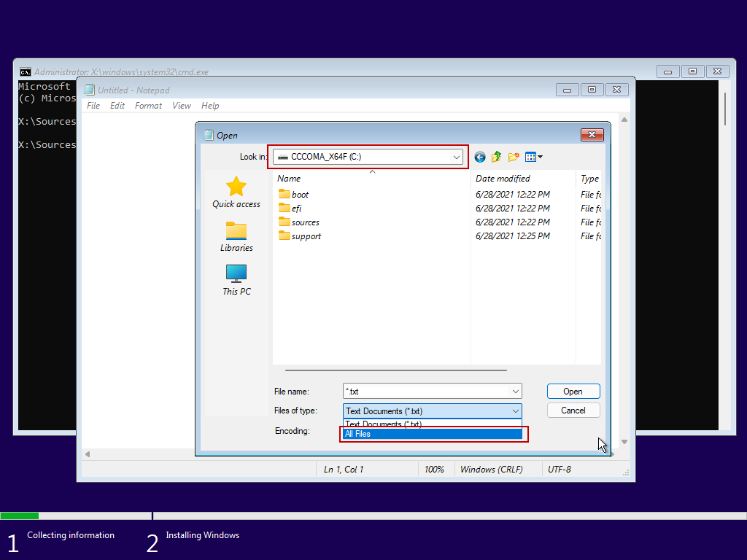Click in the File name field

click(426, 392)
